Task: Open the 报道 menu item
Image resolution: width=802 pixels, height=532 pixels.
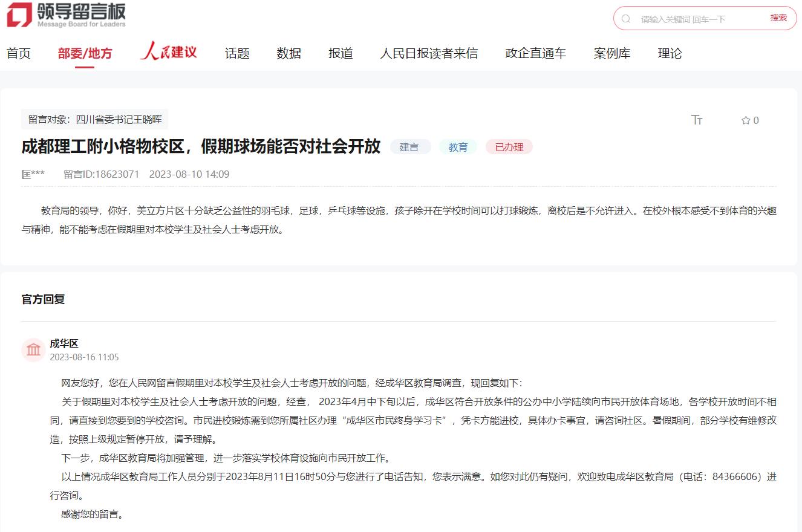Action: [x=341, y=53]
